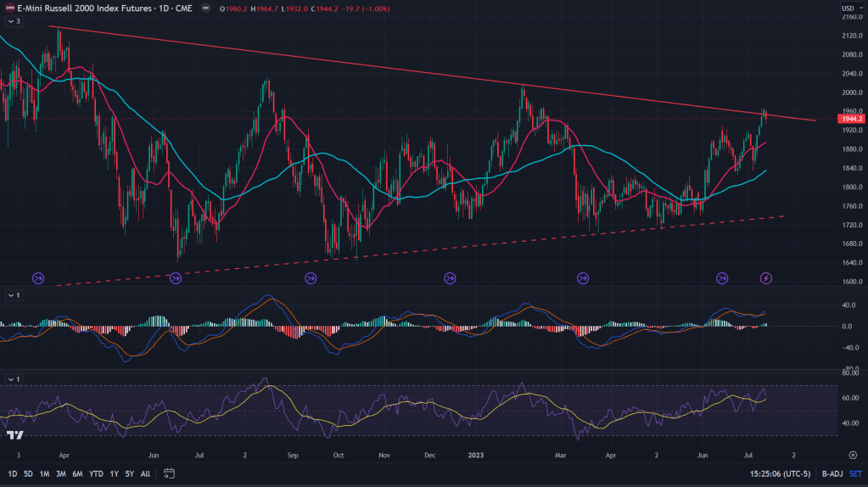The width and height of the screenshot is (868, 487).
Task: Open the lightning-bolt event marker on the chart
Action: [x=765, y=277]
